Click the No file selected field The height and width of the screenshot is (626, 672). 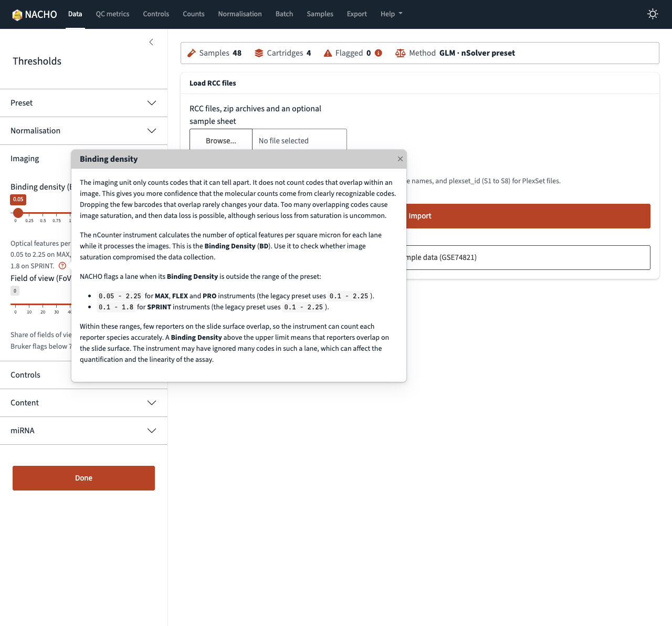coord(299,140)
